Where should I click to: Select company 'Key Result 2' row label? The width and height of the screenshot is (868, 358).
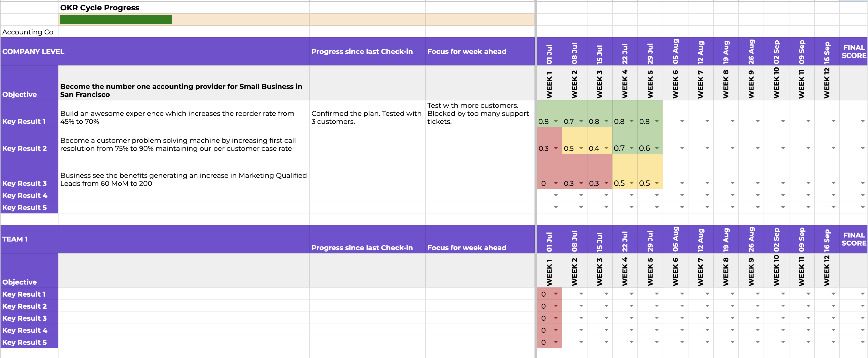tap(29, 141)
